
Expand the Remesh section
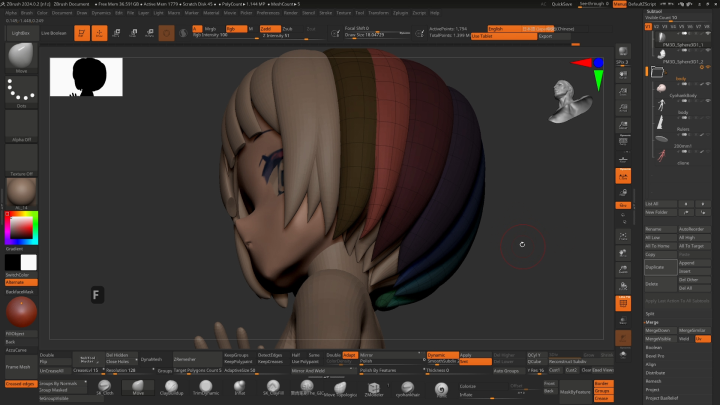click(654, 381)
